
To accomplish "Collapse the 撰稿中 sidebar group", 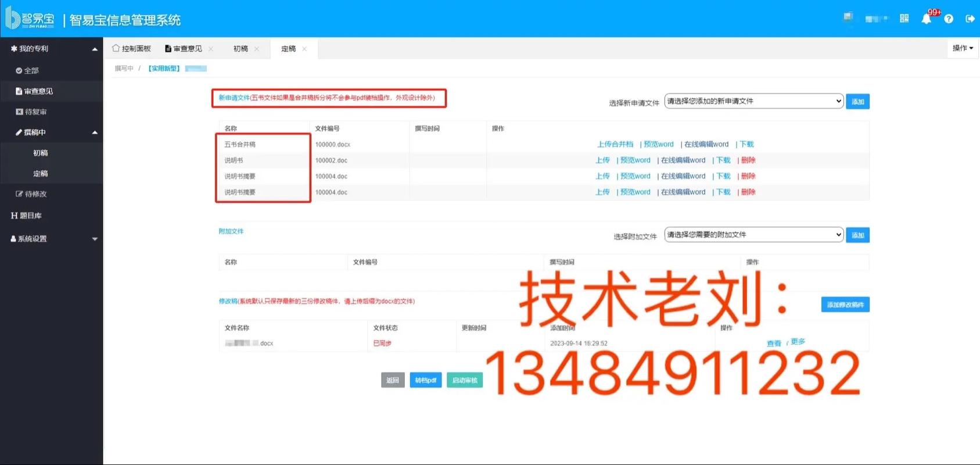I will pyautogui.click(x=51, y=133).
